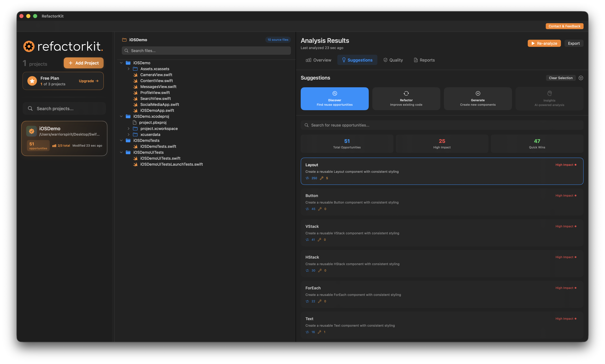Image resolution: width=605 pixels, height=364 pixels.
Task: Open Contact & Feedback
Action: pyautogui.click(x=565, y=26)
